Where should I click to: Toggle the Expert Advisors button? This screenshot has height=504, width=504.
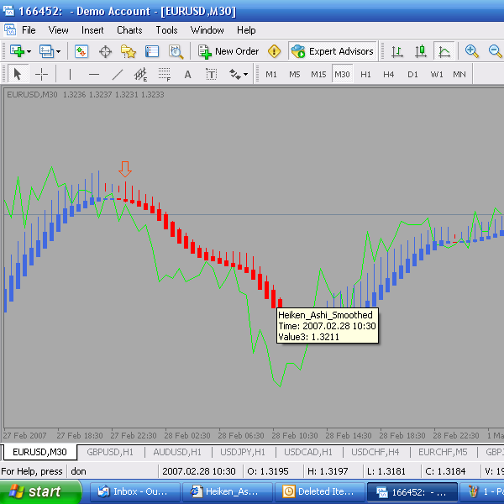coord(333,51)
